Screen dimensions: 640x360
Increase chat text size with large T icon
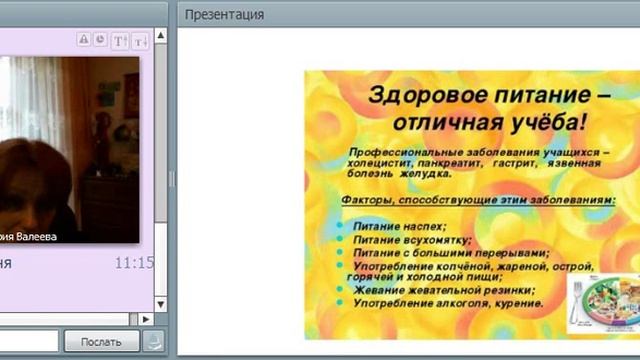(x=120, y=41)
